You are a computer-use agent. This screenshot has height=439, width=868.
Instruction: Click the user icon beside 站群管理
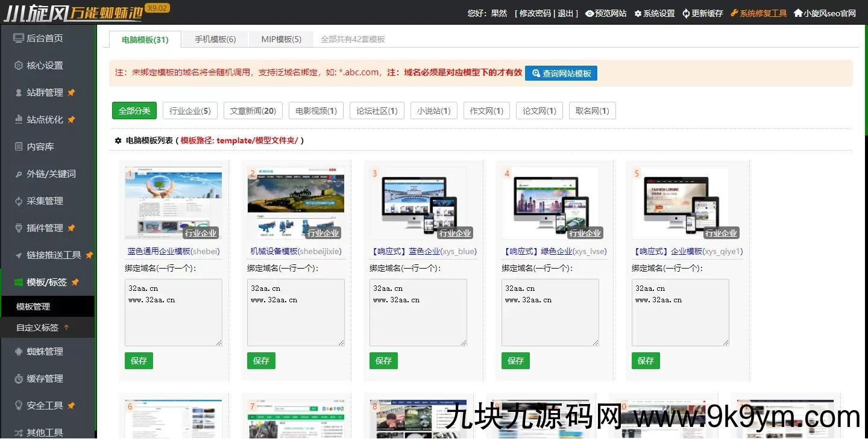(x=18, y=93)
